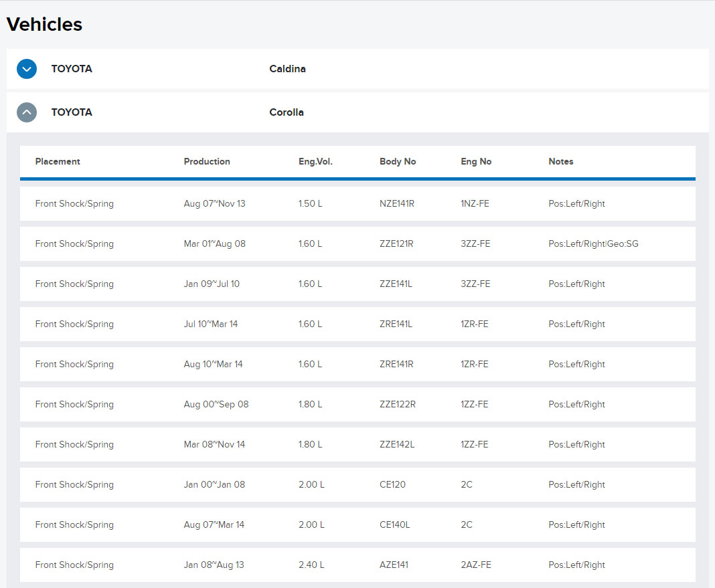
Task: Click 2.00 L in the CE120 row
Action: [311, 484]
